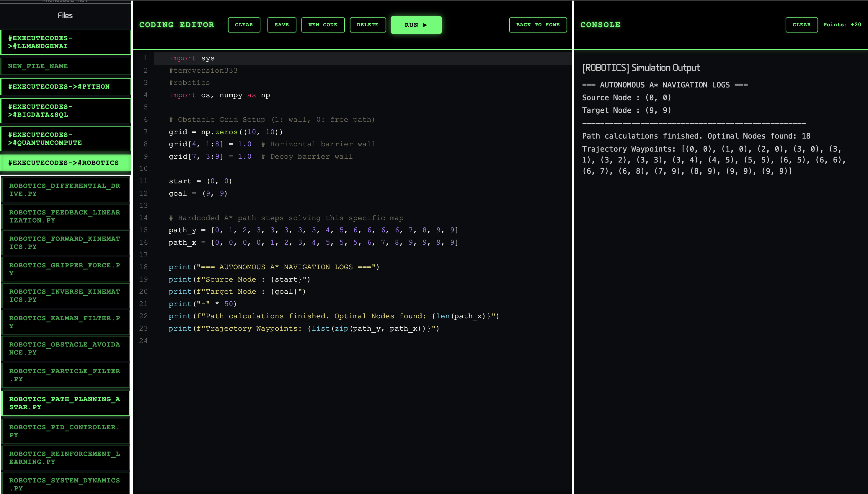Open NEW_FILE_NAME entry in Files

[x=66, y=66]
